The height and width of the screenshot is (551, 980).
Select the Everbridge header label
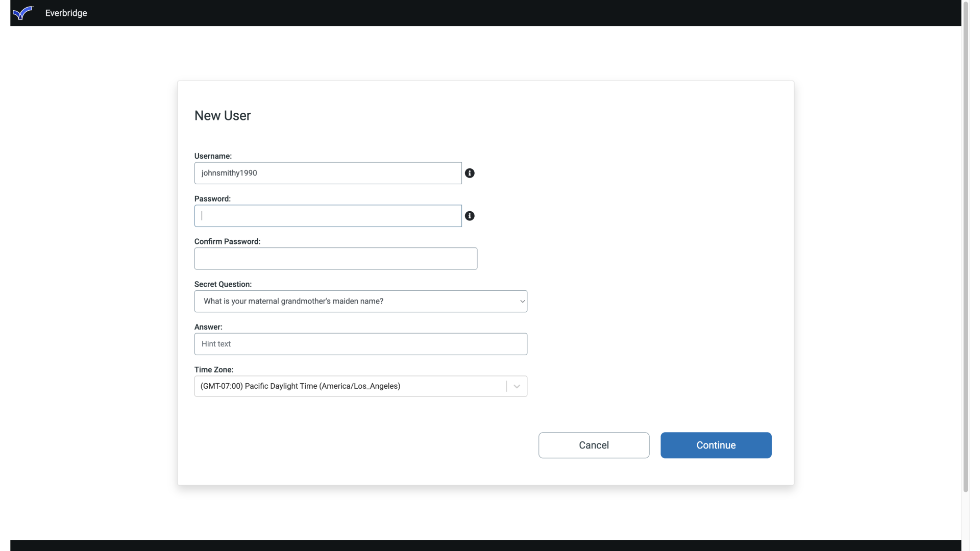coord(66,13)
